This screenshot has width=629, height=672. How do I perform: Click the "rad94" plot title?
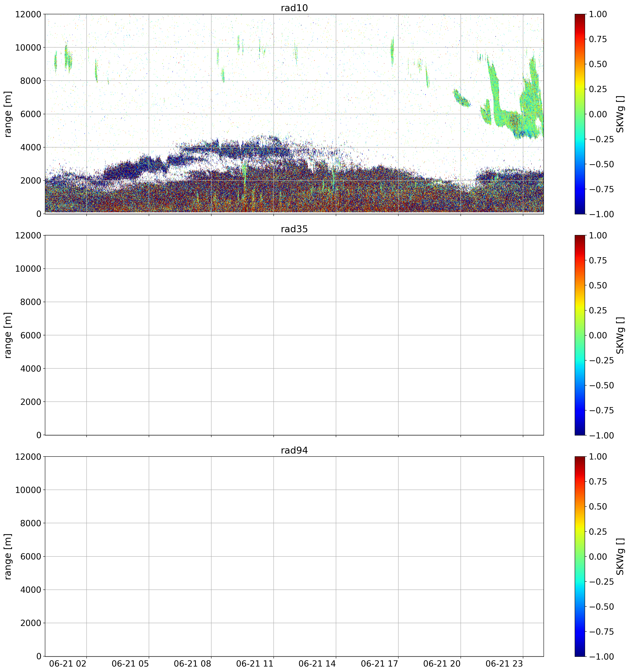click(x=294, y=450)
